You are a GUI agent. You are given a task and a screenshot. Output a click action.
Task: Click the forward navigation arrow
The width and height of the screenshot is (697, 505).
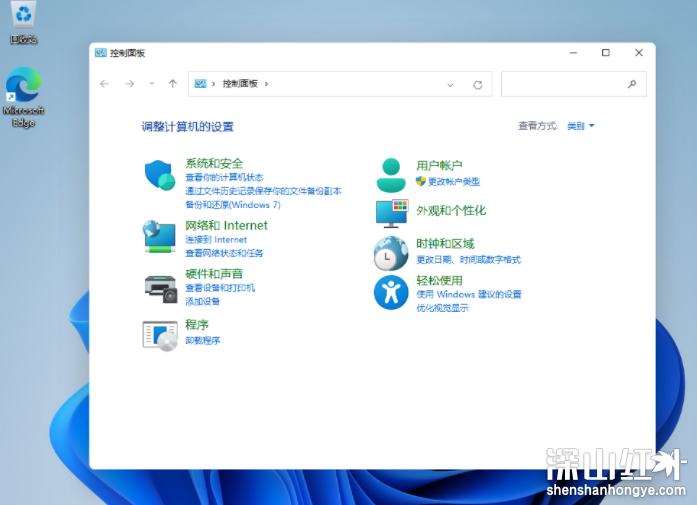click(129, 84)
